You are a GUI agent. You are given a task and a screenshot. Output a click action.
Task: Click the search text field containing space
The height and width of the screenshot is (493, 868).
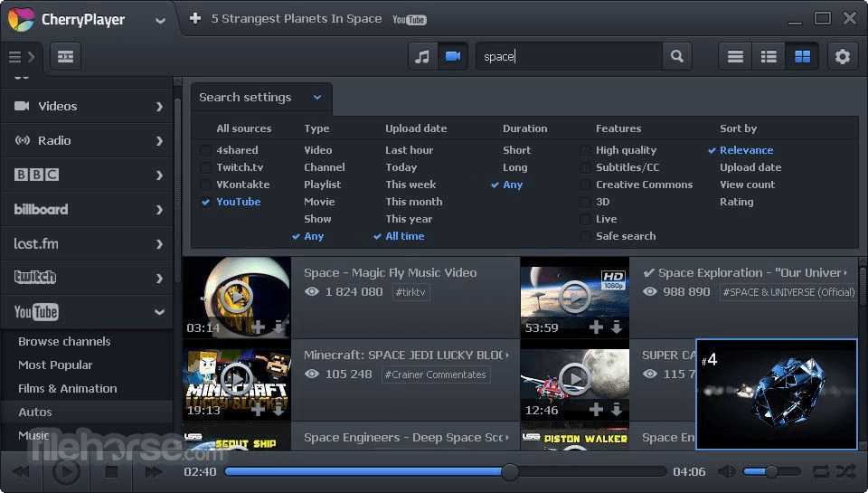coord(569,56)
